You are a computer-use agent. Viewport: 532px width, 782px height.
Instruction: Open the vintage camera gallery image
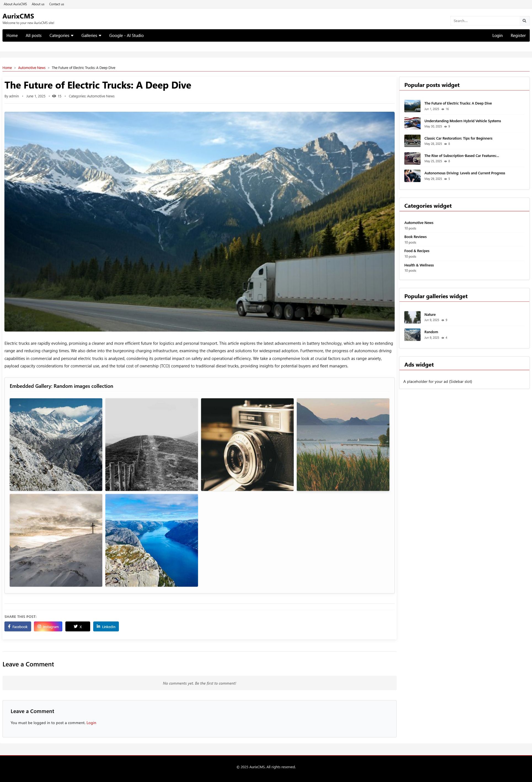click(247, 444)
